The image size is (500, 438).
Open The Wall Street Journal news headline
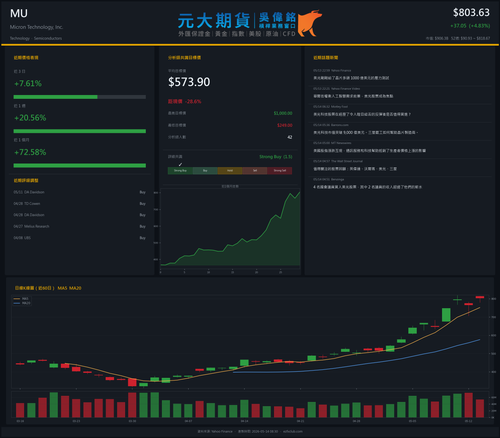click(x=355, y=169)
